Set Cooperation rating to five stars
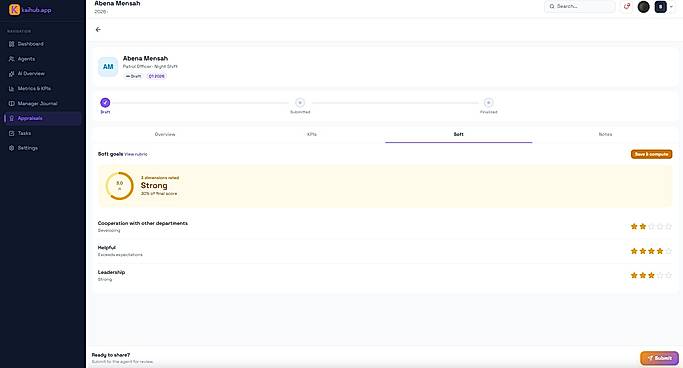This screenshot has width=683, height=368. (x=669, y=226)
